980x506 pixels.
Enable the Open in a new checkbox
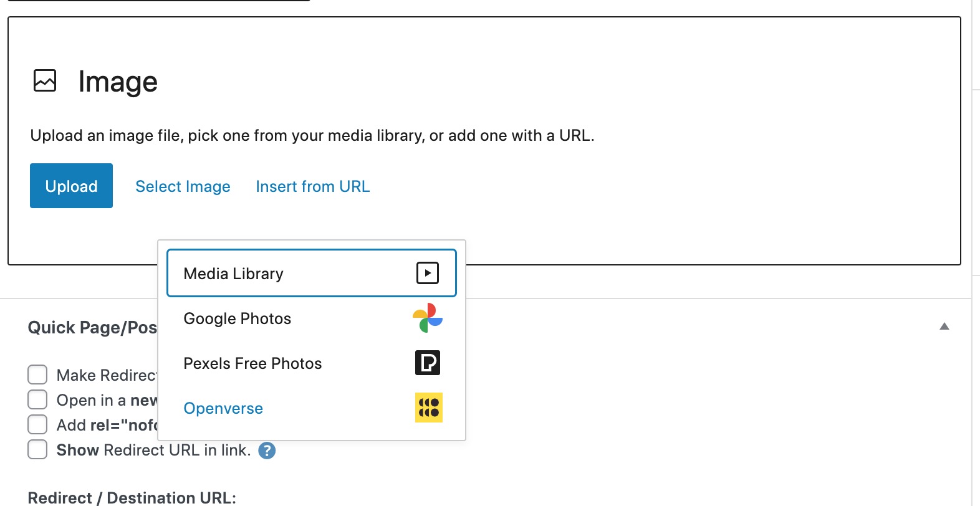37,399
